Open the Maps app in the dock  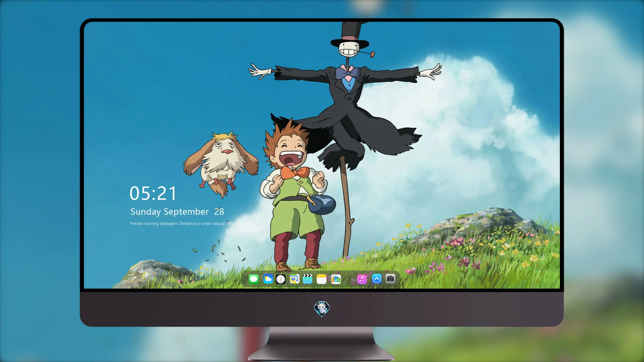(294, 279)
